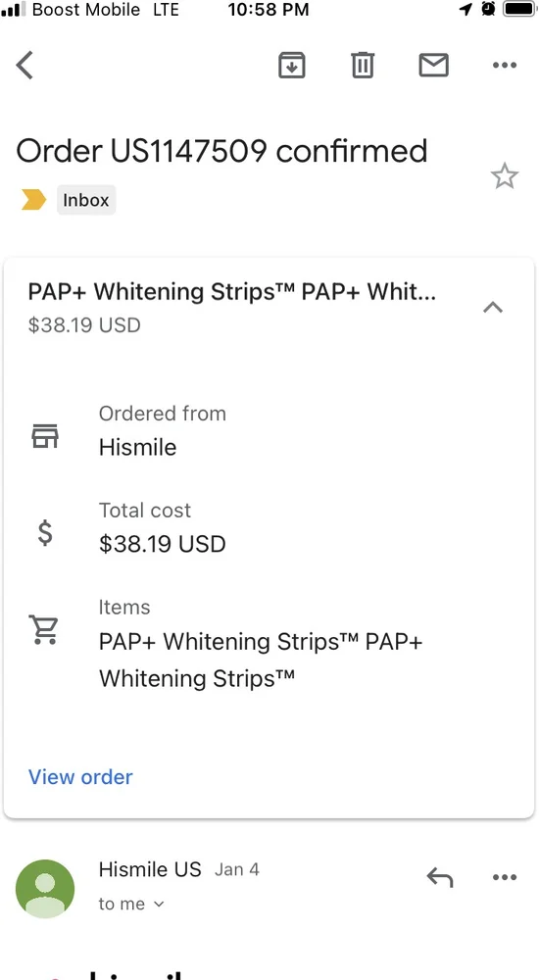Image resolution: width=539 pixels, height=980 pixels.
Task: Tap Hismile US sender avatar
Action: [45, 889]
